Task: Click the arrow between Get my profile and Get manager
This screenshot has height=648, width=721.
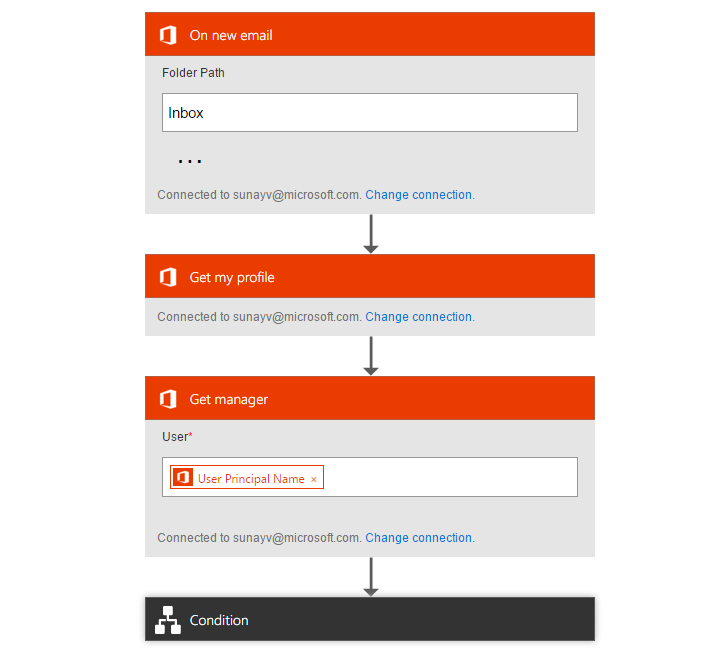Action: pyautogui.click(x=370, y=356)
